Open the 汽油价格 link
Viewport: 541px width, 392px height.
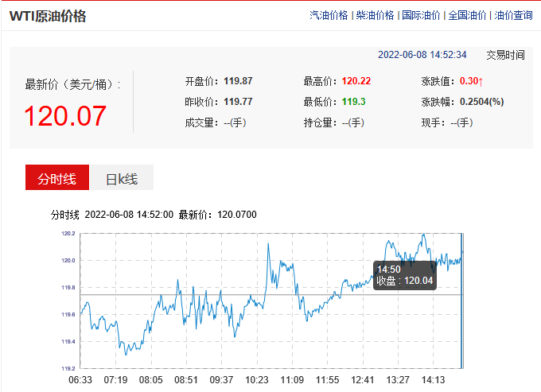tap(329, 15)
